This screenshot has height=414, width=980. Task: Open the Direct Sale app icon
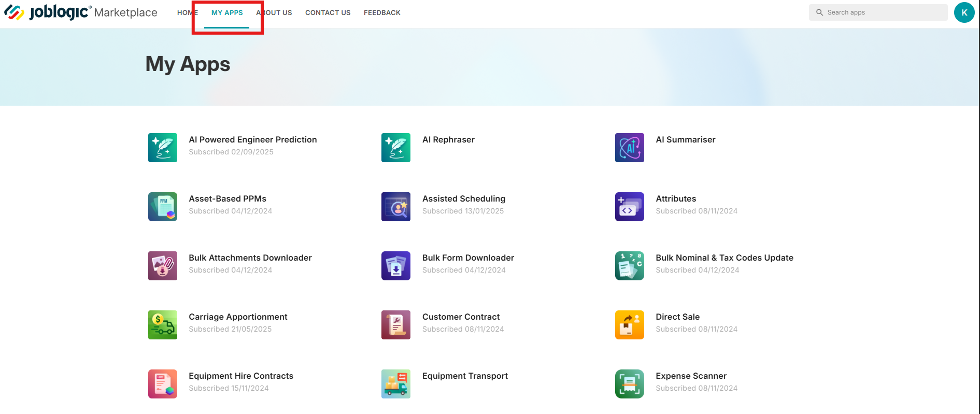point(630,325)
